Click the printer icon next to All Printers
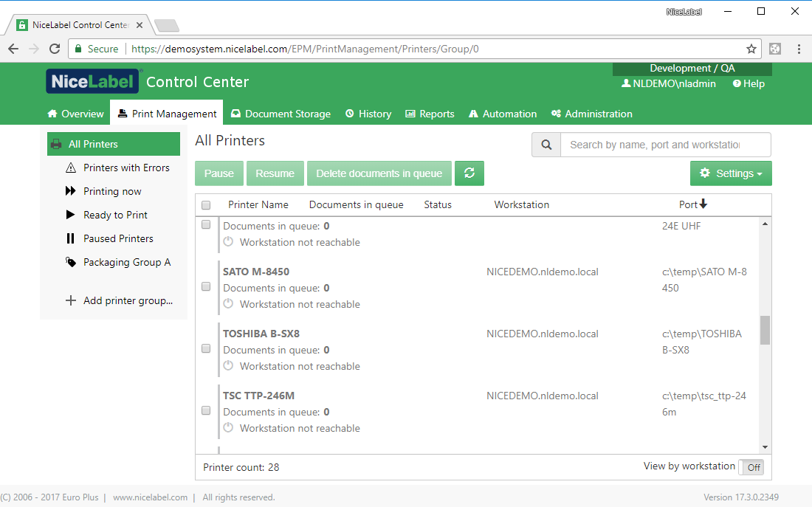 [x=56, y=144]
